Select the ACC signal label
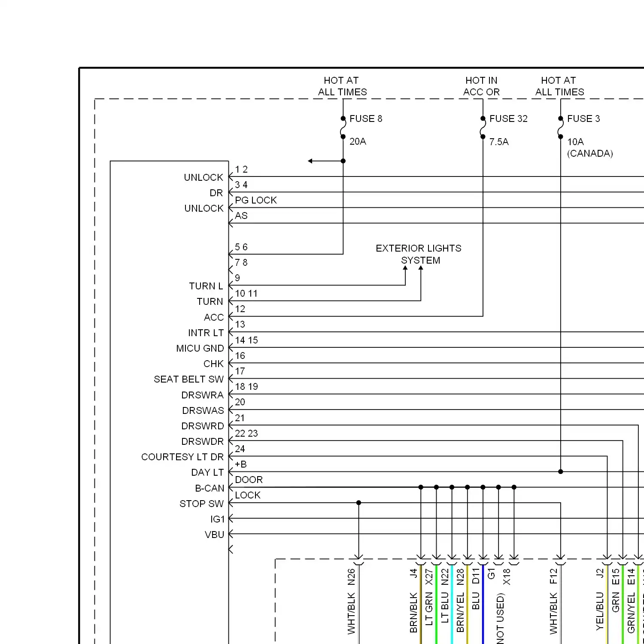Image resolution: width=644 pixels, height=644 pixels. click(214, 317)
